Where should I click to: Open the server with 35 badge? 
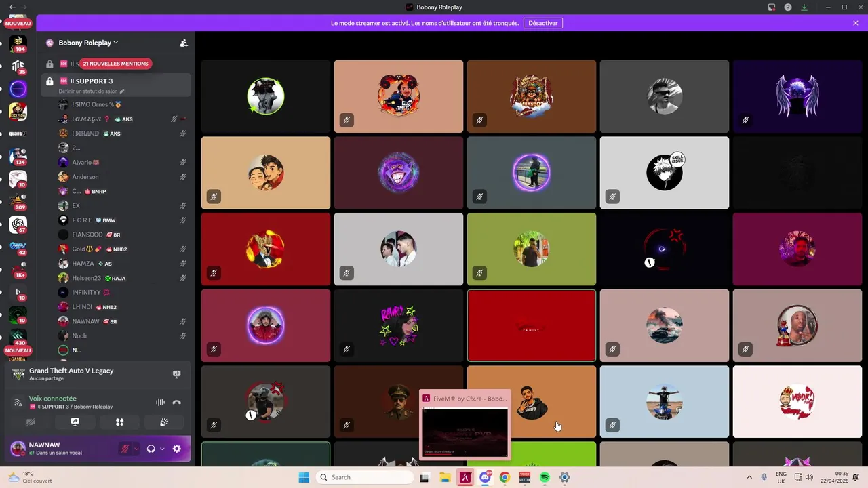coord(18,66)
